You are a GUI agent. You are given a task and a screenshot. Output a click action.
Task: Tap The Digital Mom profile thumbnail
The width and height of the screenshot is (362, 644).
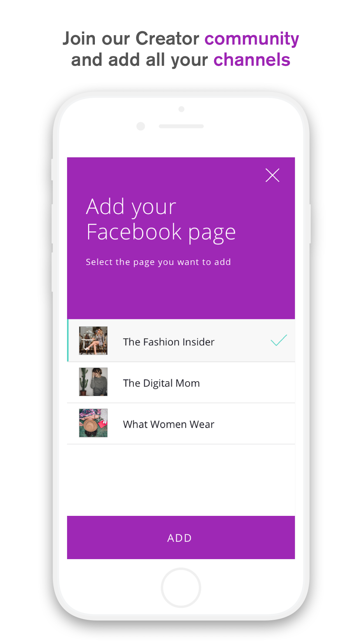[x=93, y=382]
